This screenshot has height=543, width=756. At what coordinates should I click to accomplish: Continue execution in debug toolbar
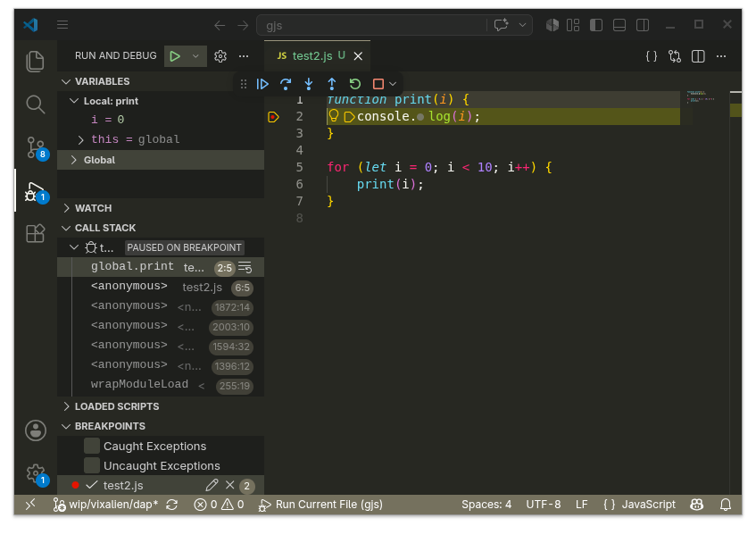pos(262,84)
